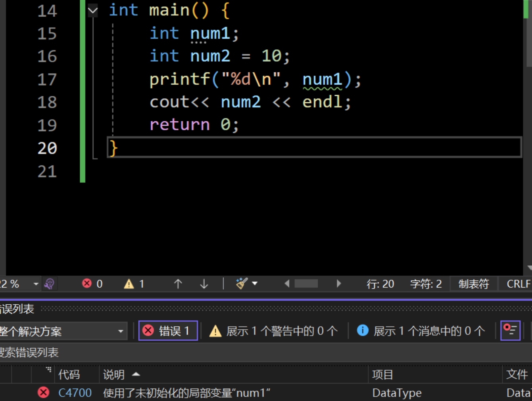Click line number 19 in the gutter
Viewport: 532px width, 401px height.
click(x=47, y=125)
